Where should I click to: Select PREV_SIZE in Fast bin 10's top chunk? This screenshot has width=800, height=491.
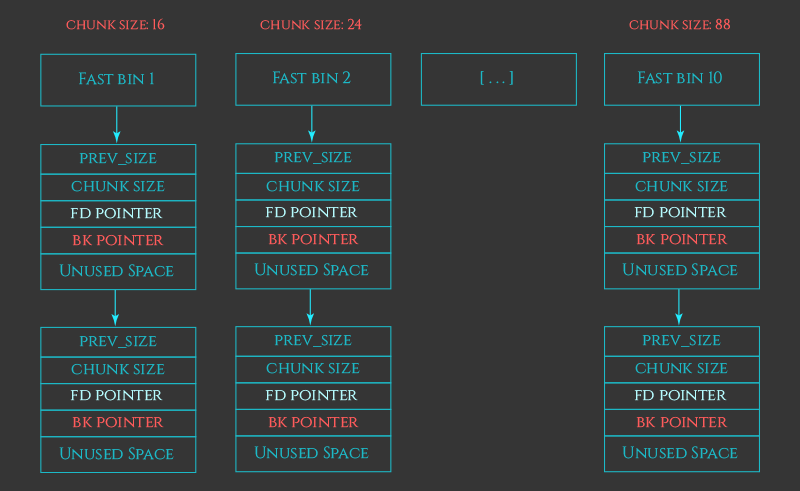coord(681,158)
